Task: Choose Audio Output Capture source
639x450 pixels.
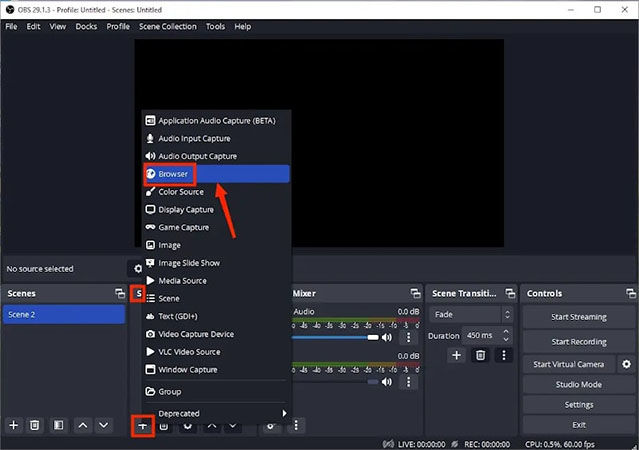Action: (x=216, y=156)
